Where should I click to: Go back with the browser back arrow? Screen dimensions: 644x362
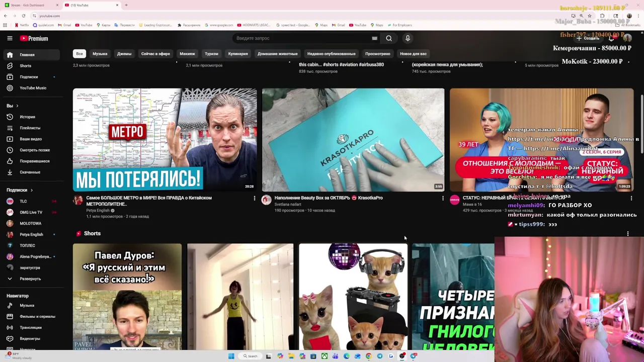(x=6, y=16)
